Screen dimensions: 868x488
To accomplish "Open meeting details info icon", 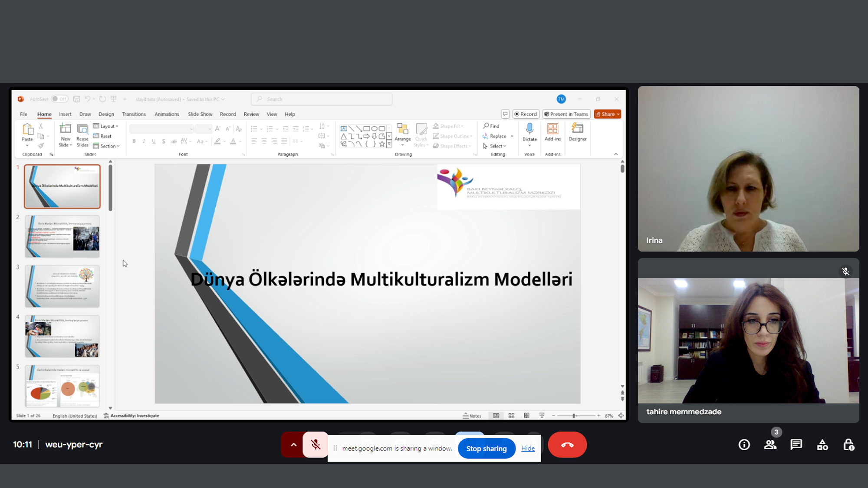I will tap(744, 445).
